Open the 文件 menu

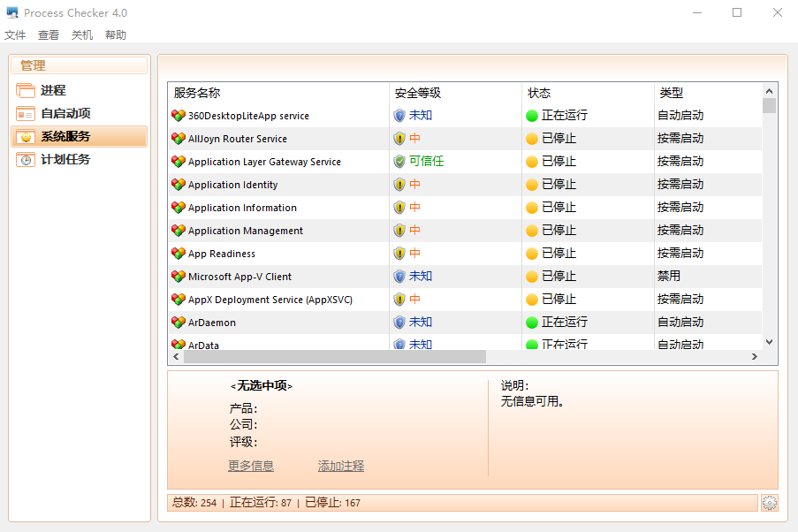click(15, 34)
